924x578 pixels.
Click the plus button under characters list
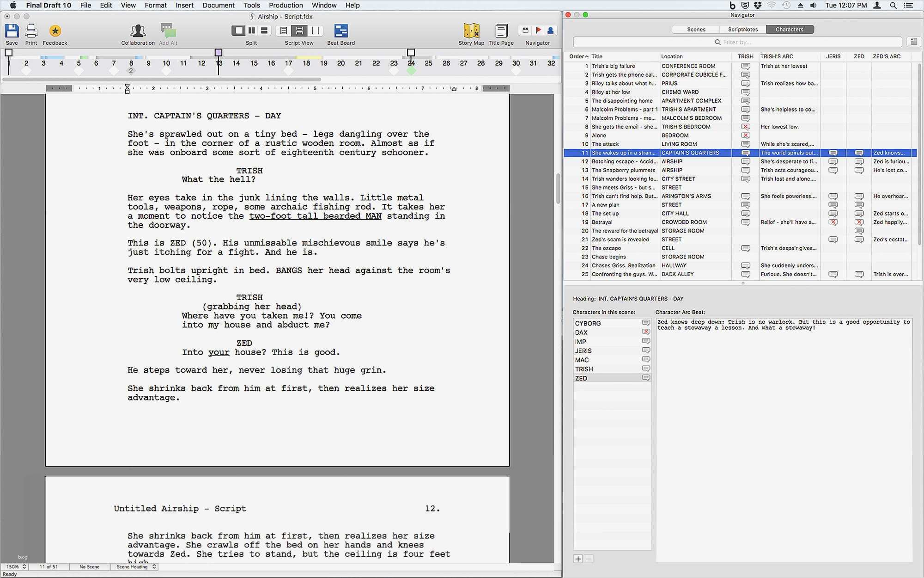pyautogui.click(x=577, y=559)
